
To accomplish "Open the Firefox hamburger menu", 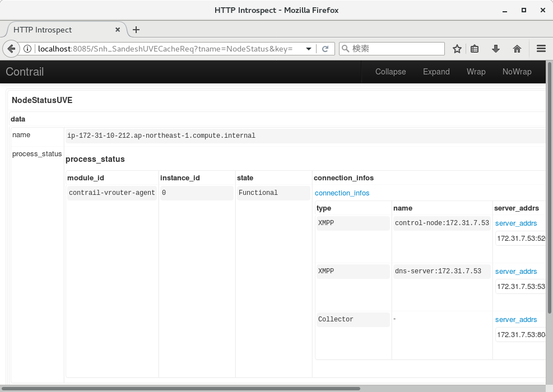I will click(x=541, y=49).
